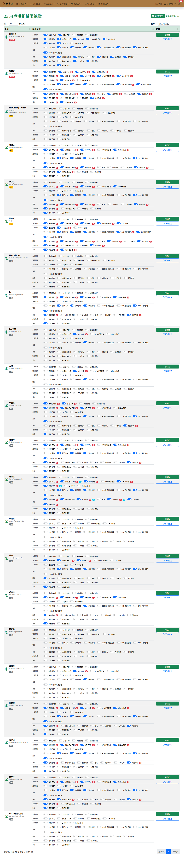Sort by the 用戶 column header

pos(18,29)
